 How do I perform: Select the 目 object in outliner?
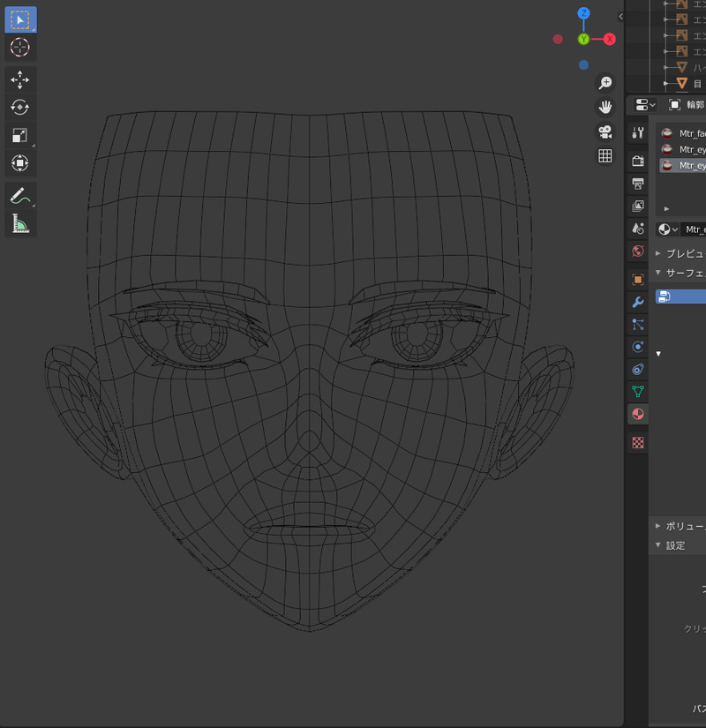point(696,84)
